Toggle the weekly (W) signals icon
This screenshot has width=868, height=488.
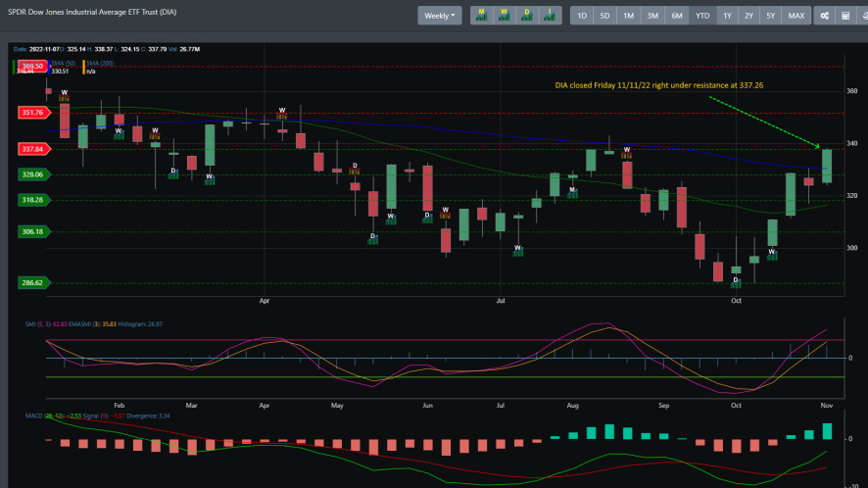[x=504, y=16]
